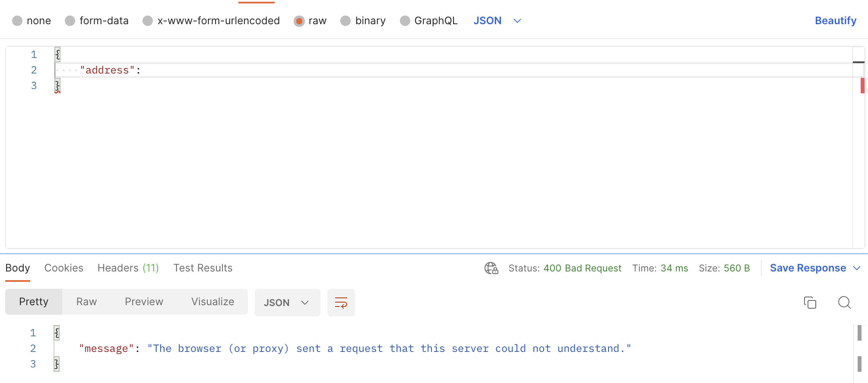Expand the Save Response options chevron
The image size is (868, 383).
pos(857,268)
